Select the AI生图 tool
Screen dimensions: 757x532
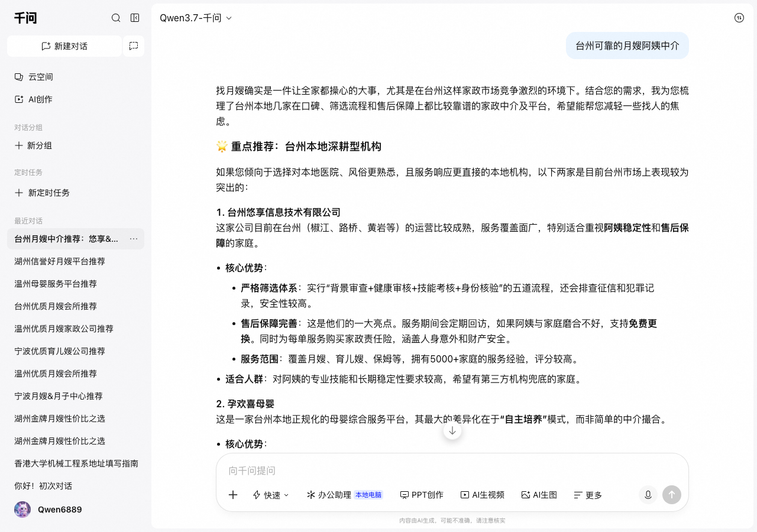[x=539, y=495]
